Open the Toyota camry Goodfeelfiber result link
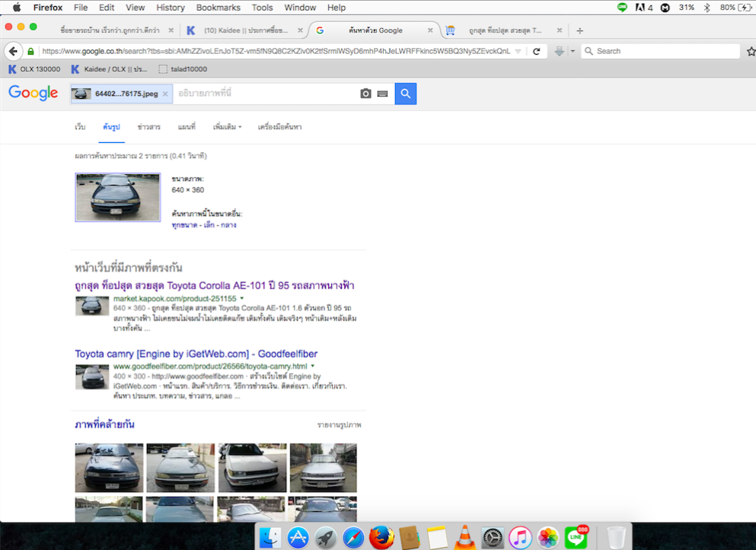 [x=196, y=354]
